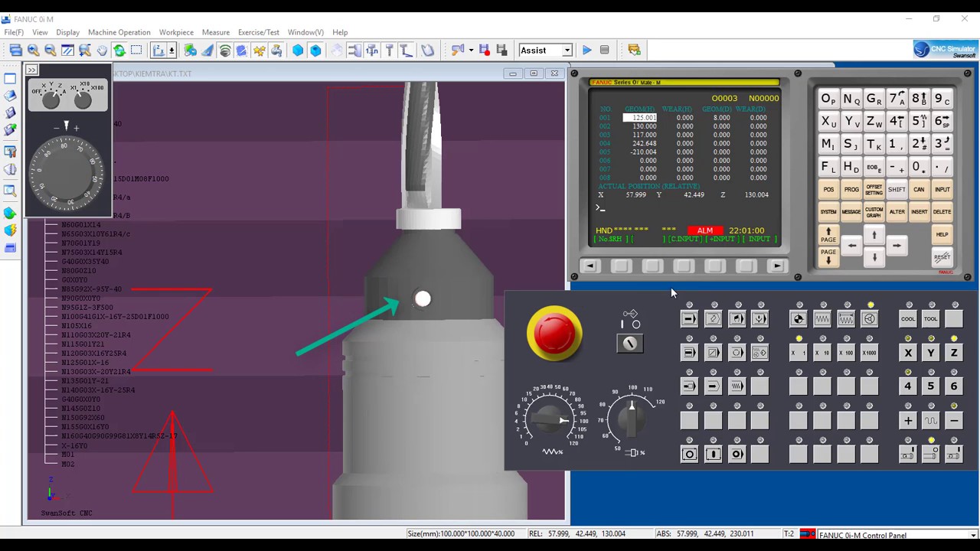
Task: Click the handwheel axis selector knob (OFF X Y Z)
Action: pyautogui.click(x=51, y=99)
